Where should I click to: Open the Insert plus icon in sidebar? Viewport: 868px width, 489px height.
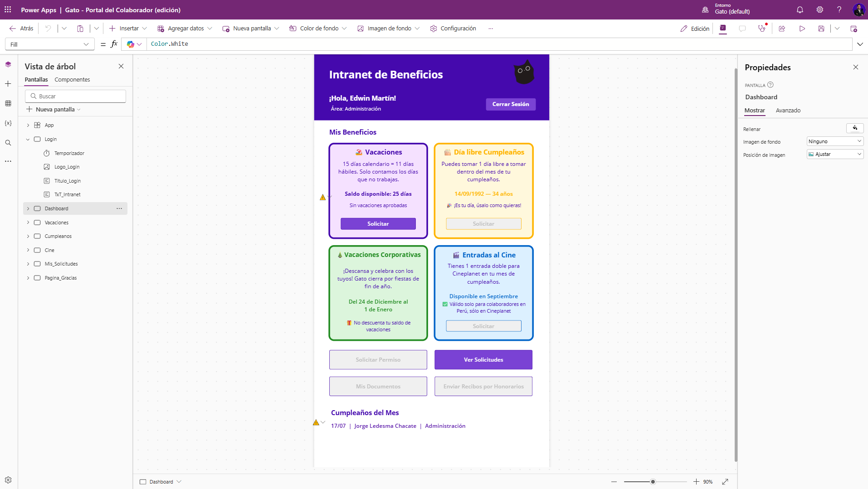(8, 84)
